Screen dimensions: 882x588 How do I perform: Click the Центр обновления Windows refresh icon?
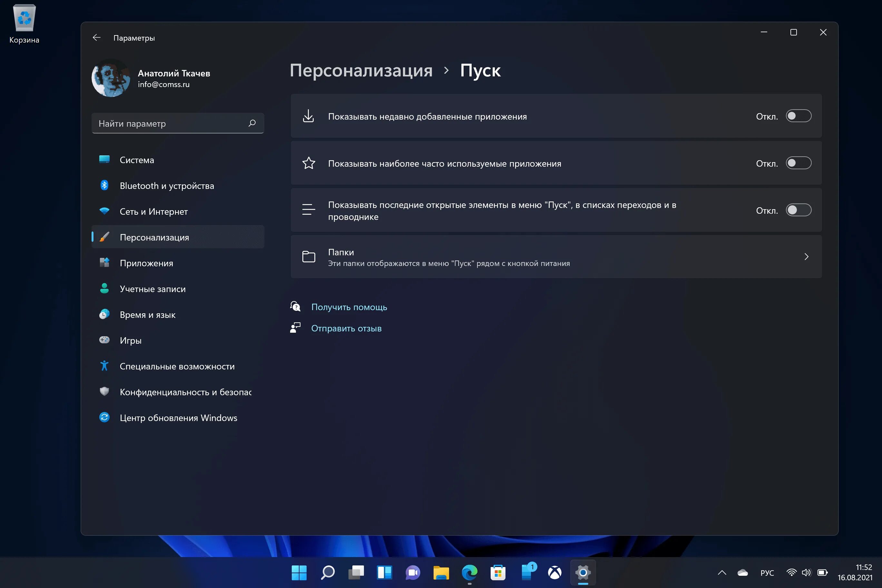(x=104, y=417)
